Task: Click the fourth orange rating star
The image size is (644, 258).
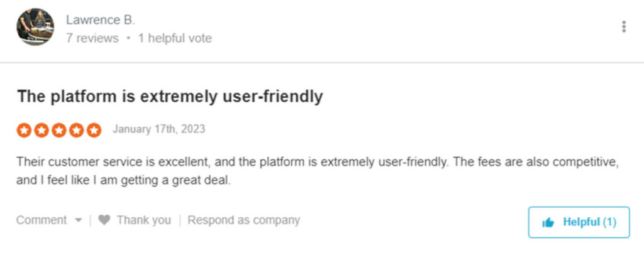Action: click(76, 130)
